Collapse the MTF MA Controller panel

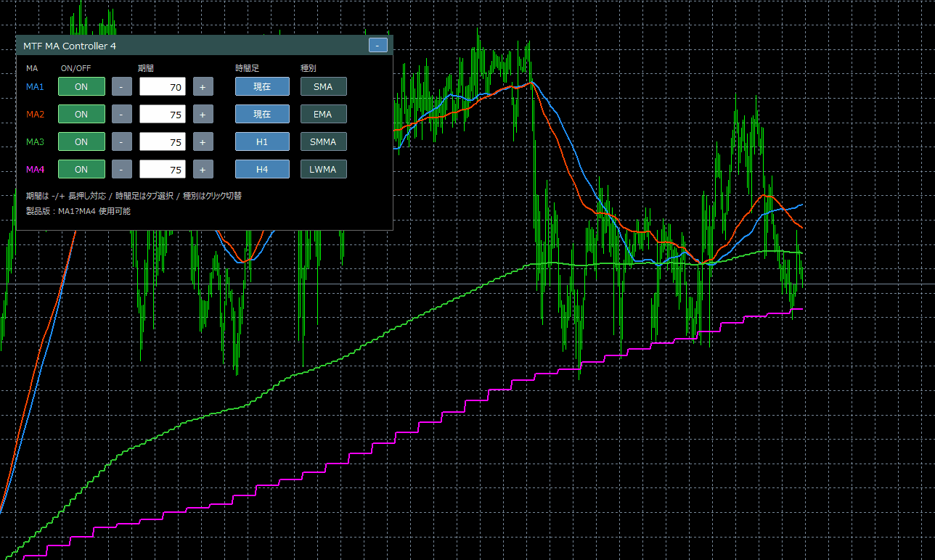coord(377,45)
